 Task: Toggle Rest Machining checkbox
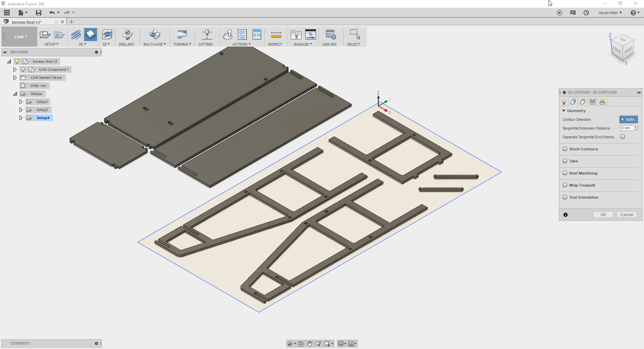pos(565,173)
